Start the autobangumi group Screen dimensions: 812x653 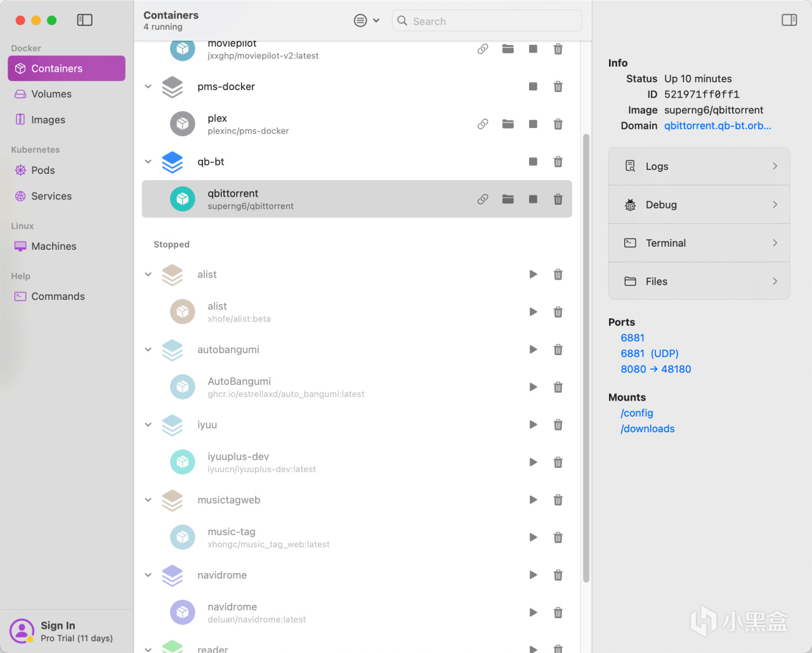coord(533,349)
